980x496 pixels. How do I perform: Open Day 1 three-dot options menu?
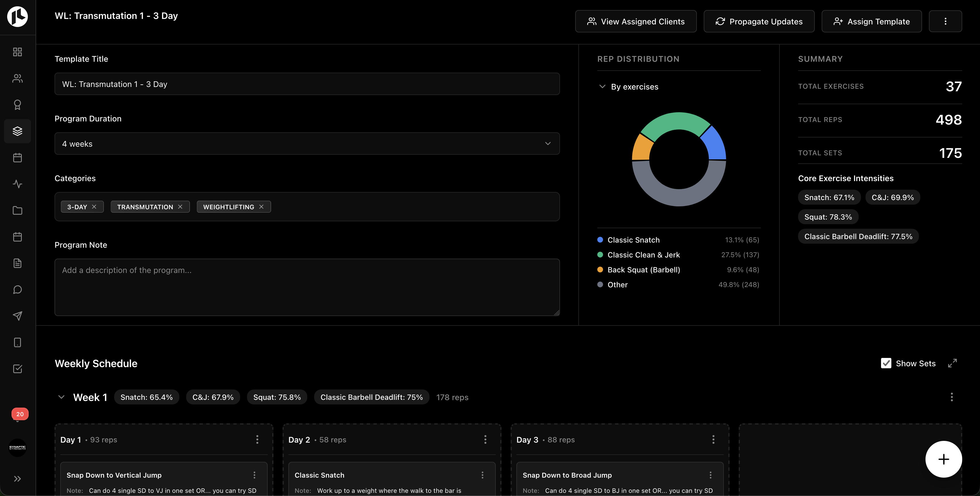[x=257, y=440]
